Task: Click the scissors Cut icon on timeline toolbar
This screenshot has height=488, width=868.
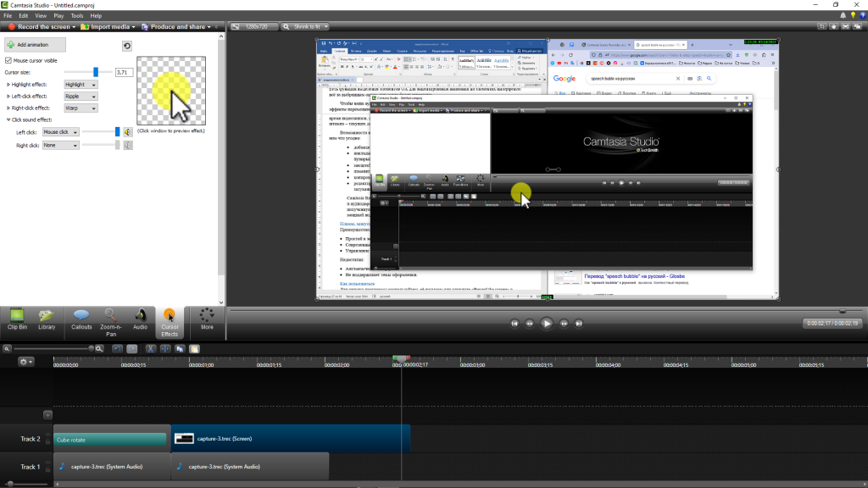Action: 151,348
